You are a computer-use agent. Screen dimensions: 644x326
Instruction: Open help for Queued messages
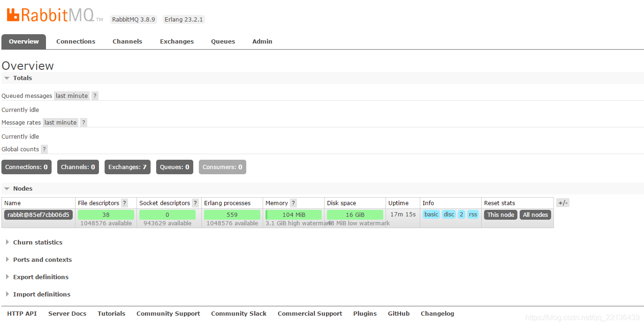[95, 96]
